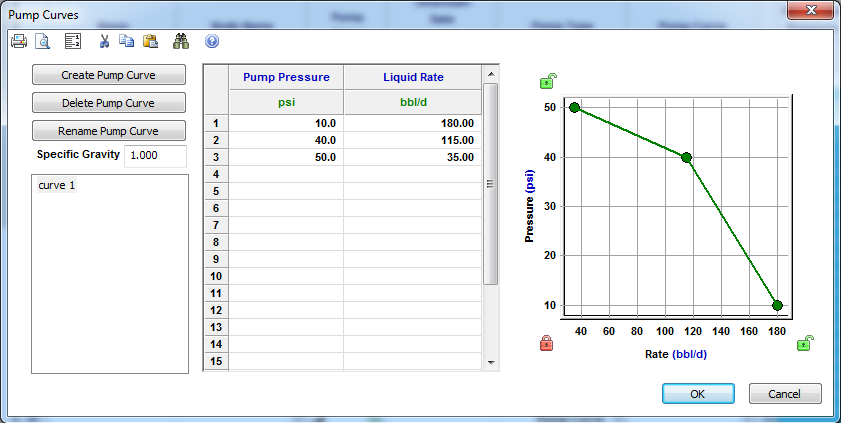Click the 'bbl/d' unit cell
Viewport: 841px width, 423px height.
413,102
